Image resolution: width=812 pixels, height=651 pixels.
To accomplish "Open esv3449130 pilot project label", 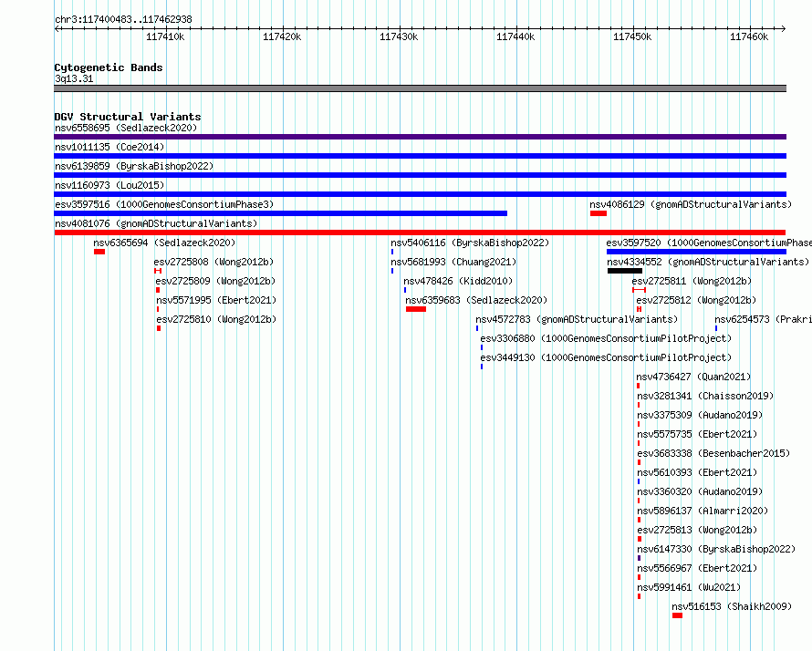I will [606, 357].
